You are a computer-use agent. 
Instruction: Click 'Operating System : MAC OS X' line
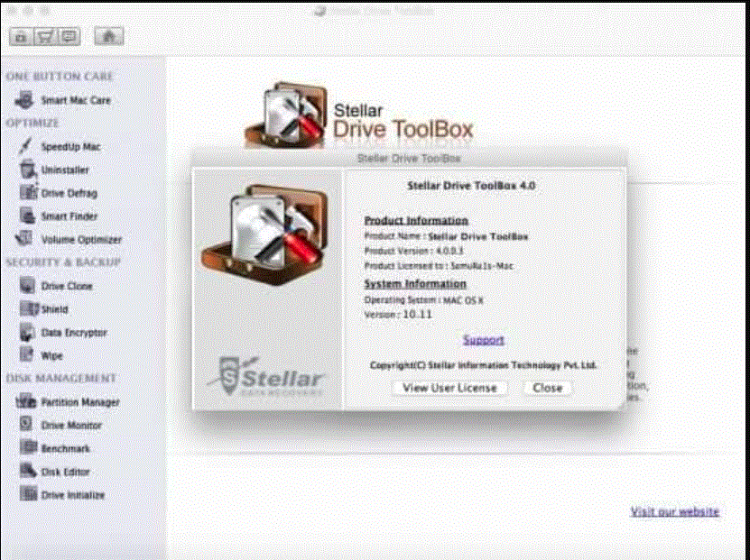[x=424, y=300]
